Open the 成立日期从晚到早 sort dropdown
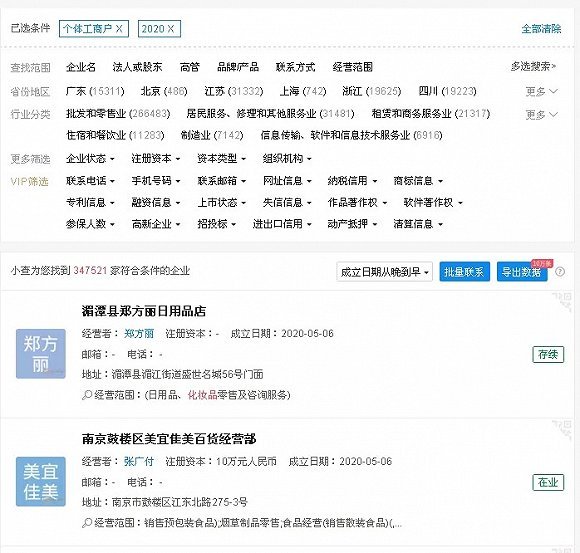580x553 pixels. [x=384, y=272]
